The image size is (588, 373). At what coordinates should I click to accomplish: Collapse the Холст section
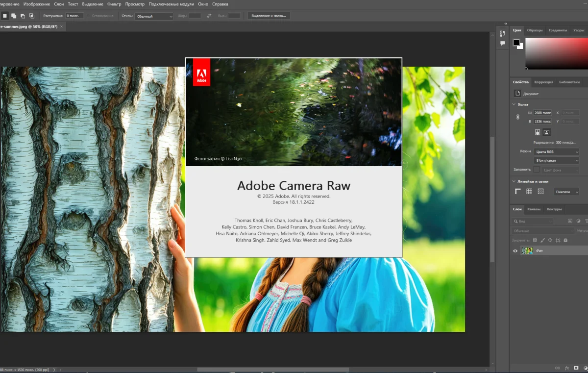tap(514, 104)
